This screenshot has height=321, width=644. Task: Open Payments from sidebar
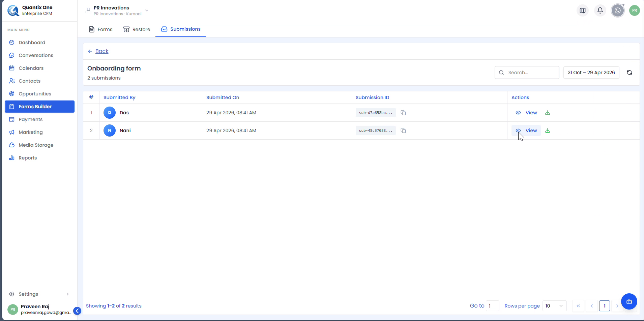(x=39, y=119)
